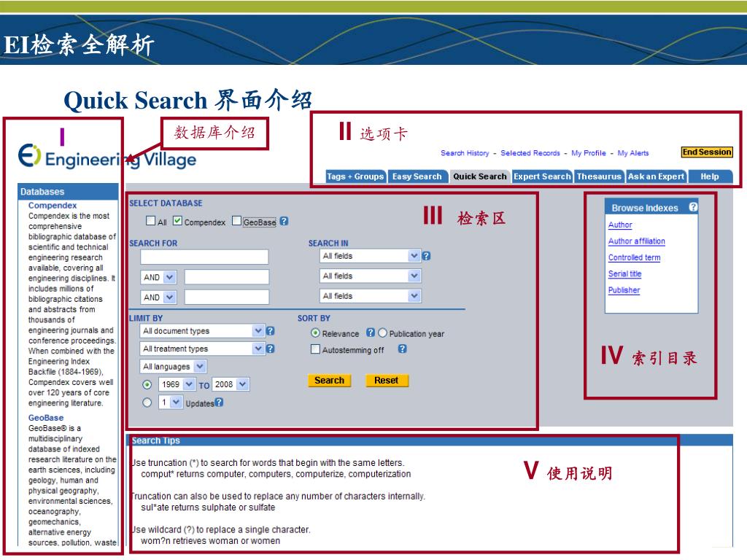Open end year 2008 dropdown
Image resolution: width=747 pixels, height=560 pixels.
(231, 384)
